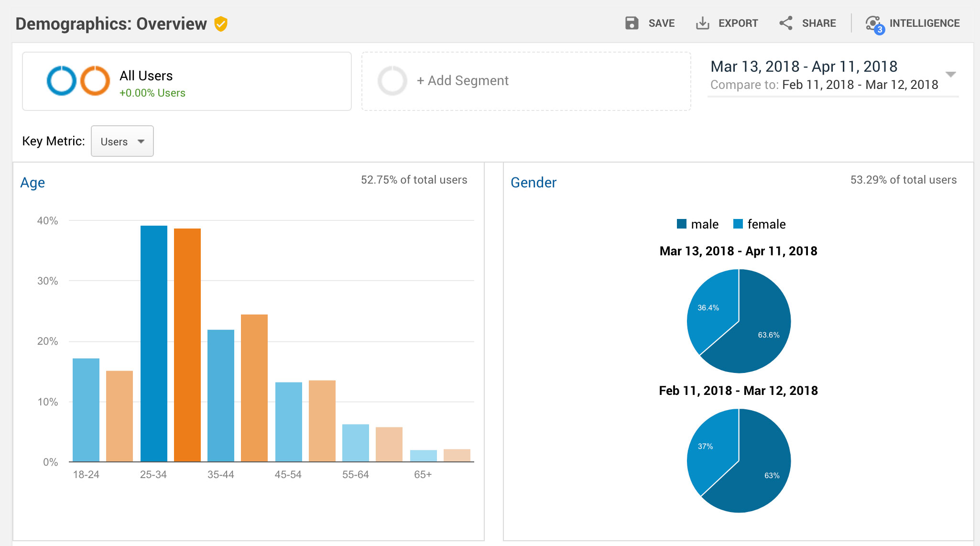Click the All Users segment name

pyautogui.click(x=146, y=76)
